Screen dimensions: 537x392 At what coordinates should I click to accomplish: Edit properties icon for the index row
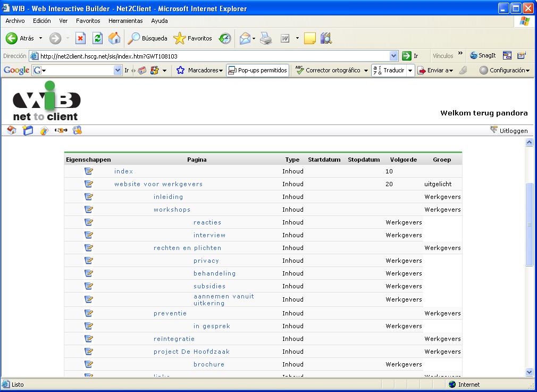point(89,171)
